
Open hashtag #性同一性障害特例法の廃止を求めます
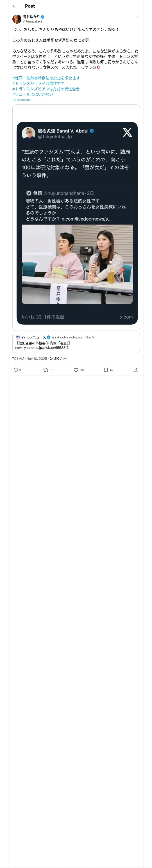46,78
